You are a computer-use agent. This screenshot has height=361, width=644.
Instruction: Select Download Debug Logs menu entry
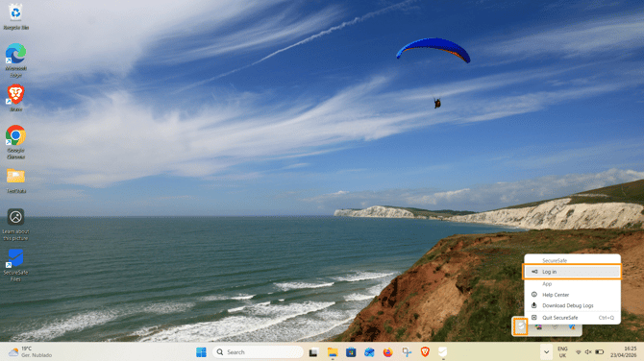point(572,305)
